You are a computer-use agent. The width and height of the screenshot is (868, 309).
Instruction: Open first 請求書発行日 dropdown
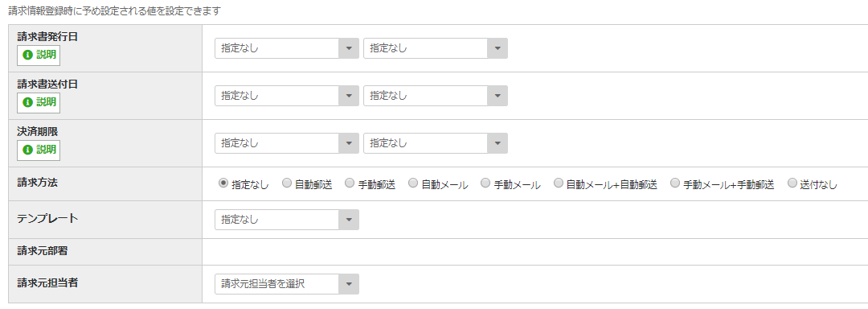[287, 48]
